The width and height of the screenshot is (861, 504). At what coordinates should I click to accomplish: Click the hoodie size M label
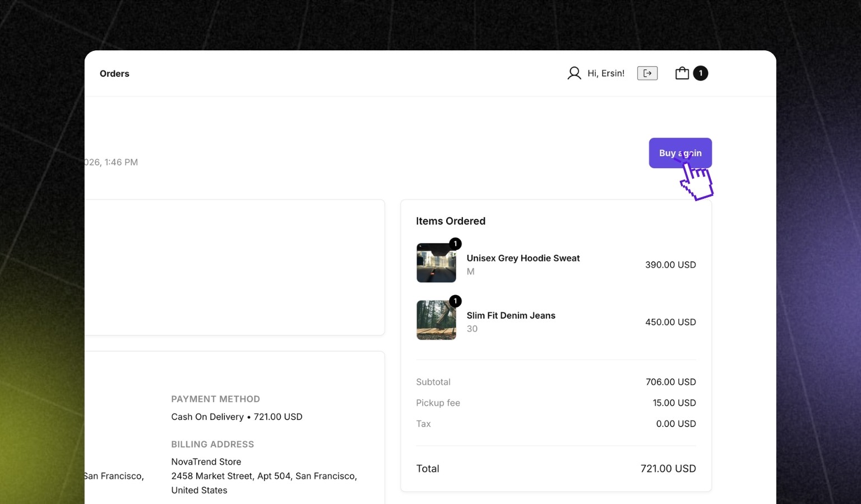pos(471,272)
